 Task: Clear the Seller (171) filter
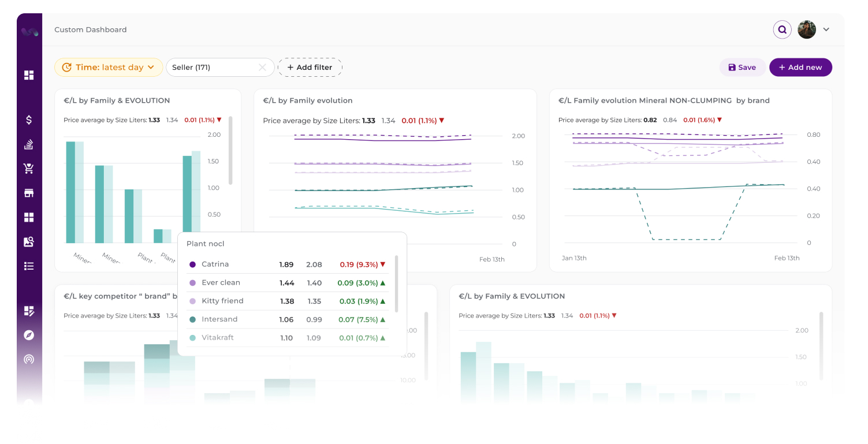pos(262,68)
